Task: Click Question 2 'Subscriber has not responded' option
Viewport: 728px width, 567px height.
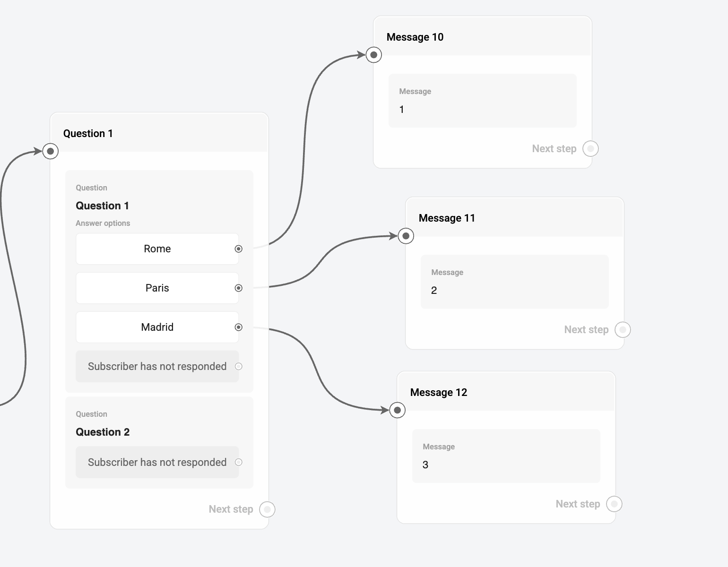Action: point(157,463)
